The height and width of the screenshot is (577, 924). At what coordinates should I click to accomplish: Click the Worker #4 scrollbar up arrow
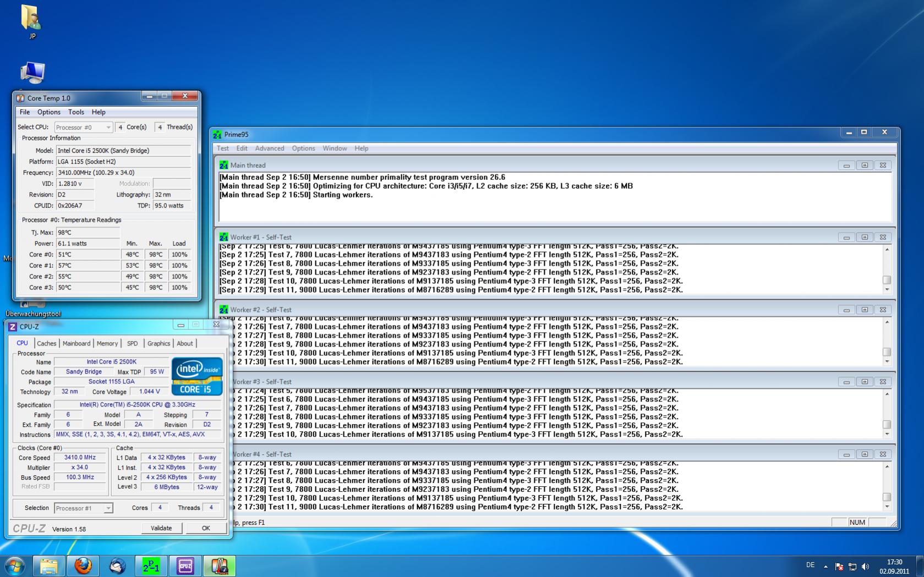pos(887,467)
